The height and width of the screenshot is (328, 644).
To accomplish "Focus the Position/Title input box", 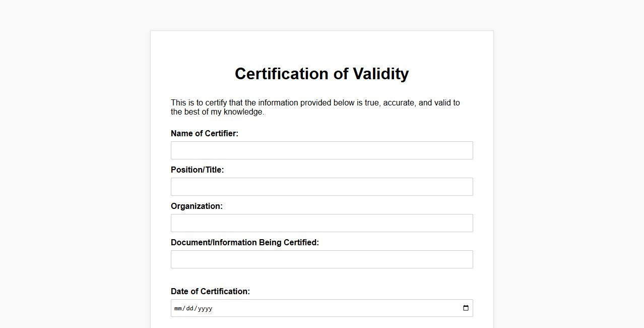I will [x=321, y=187].
